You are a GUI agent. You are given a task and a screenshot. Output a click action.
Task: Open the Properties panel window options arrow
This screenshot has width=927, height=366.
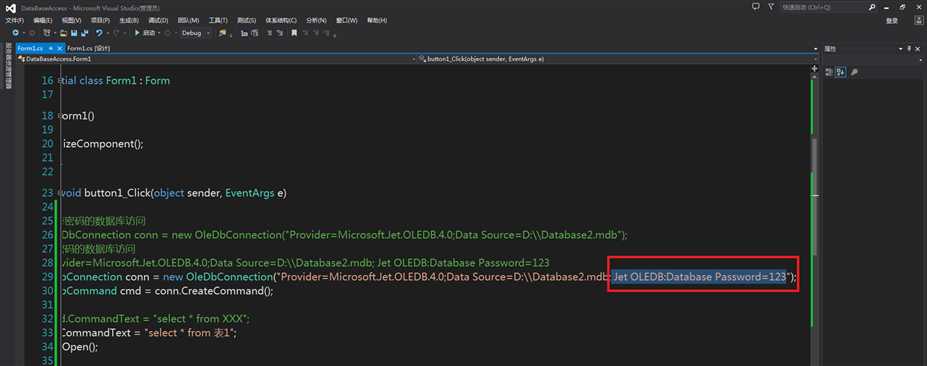(x=901, y=48)
